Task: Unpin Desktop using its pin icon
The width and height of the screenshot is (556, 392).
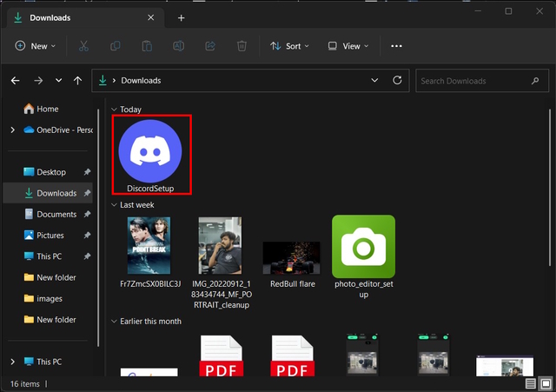Action: [x=87, y=172]
